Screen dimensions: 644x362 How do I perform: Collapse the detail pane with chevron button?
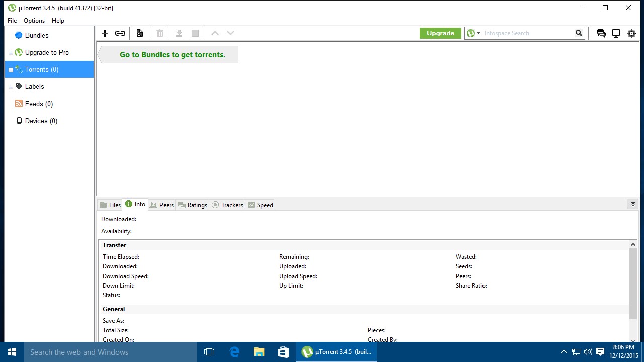pos(633,204)
